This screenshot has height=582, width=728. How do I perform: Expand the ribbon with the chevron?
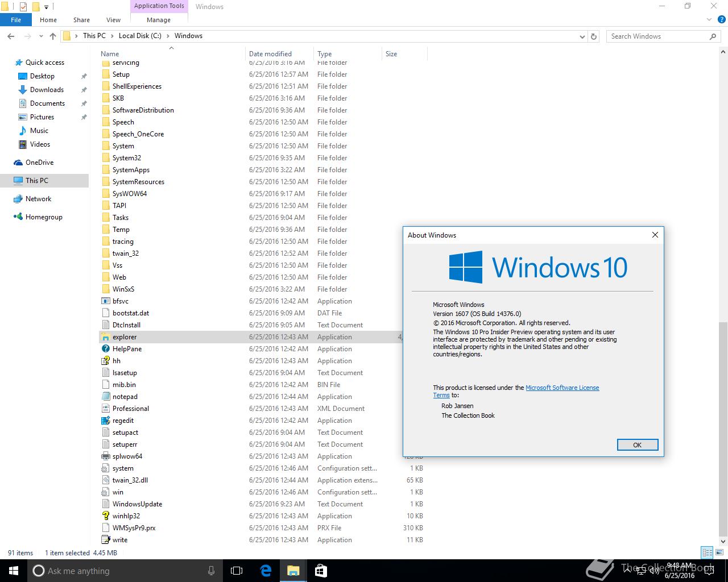click(x=710, y=19)
